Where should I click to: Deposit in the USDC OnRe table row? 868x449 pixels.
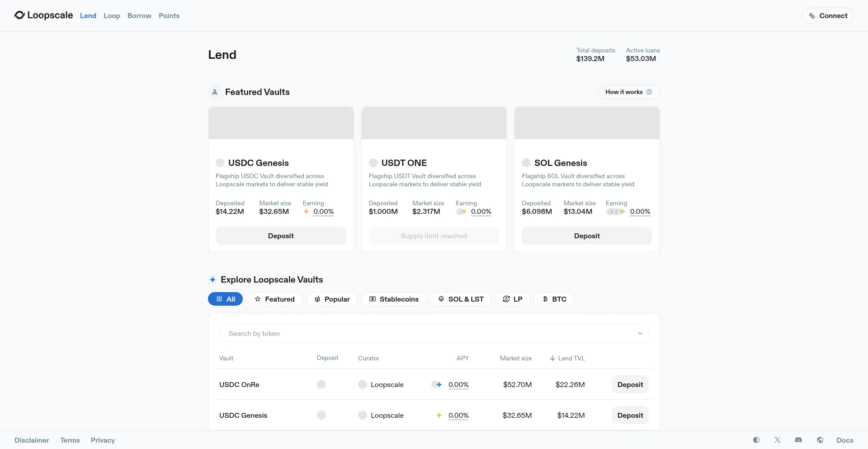pyautogui.click(x=630, y=384)
